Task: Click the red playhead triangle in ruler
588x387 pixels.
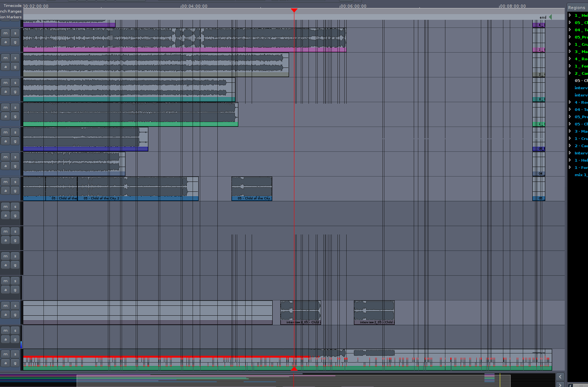Action: coord(294,10)
